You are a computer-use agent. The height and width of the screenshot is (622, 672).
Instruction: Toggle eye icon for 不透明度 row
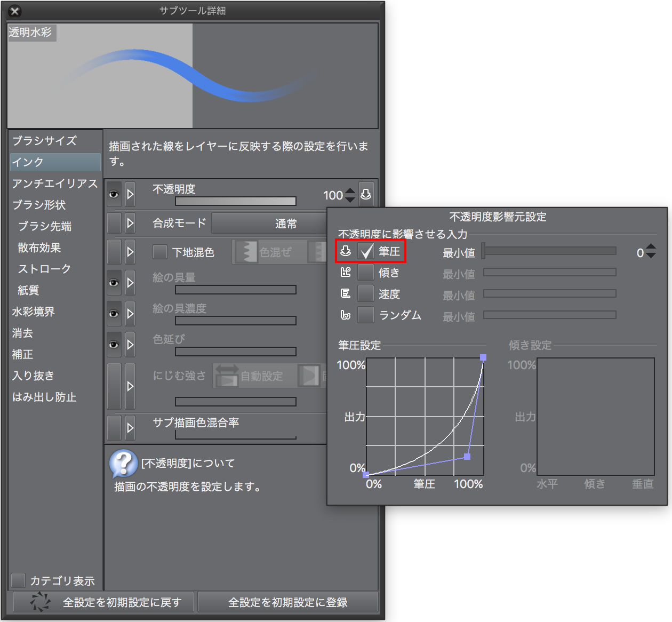pos(114,194)
